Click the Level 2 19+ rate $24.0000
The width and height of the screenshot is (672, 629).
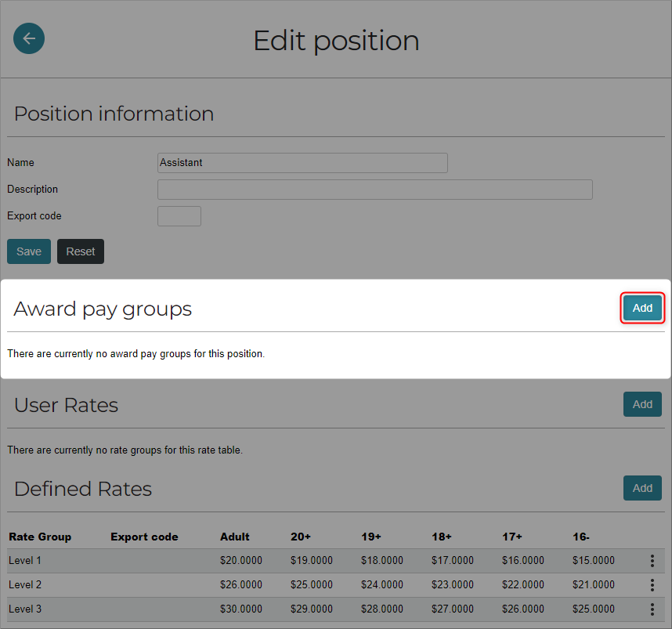click(x=382, y=585)
